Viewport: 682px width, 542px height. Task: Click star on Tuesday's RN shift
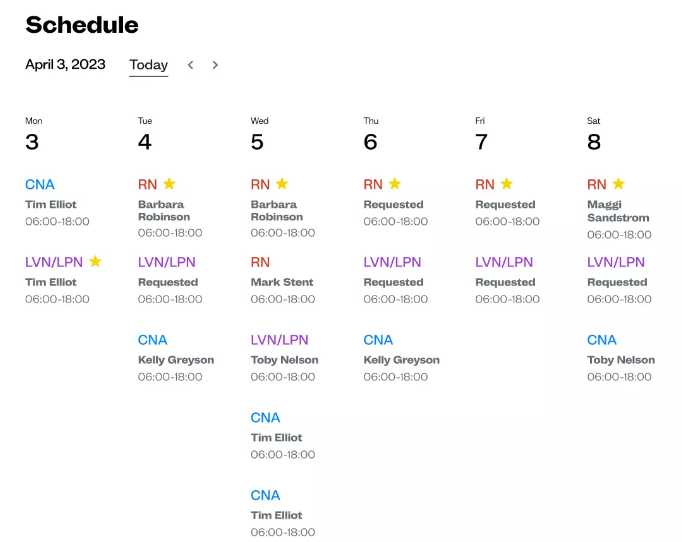click(x=169, y=183)
